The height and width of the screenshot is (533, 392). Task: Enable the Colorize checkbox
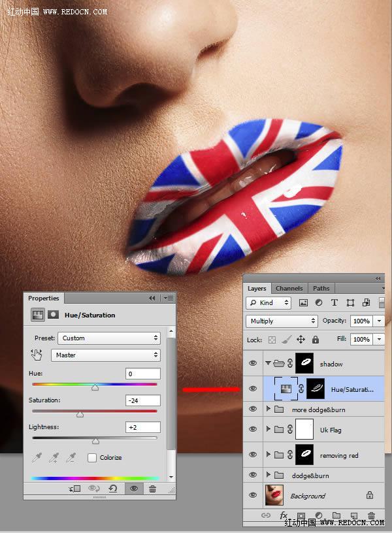(92, 457)
